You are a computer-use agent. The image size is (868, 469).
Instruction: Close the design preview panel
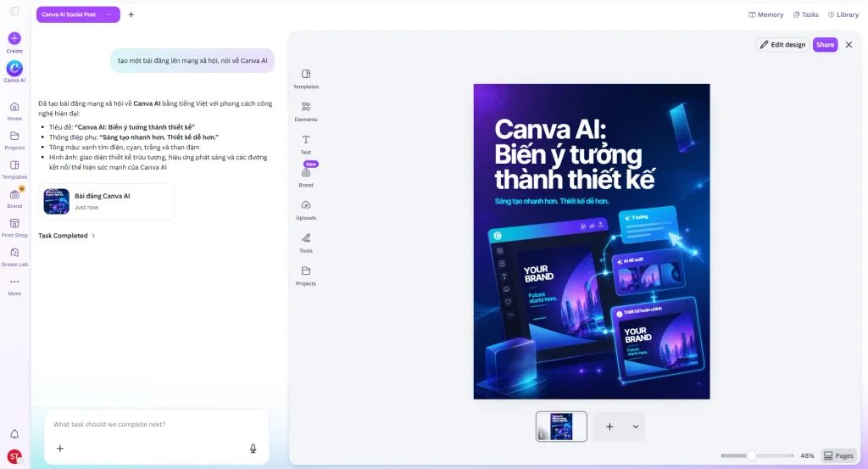tap(849, 45)
